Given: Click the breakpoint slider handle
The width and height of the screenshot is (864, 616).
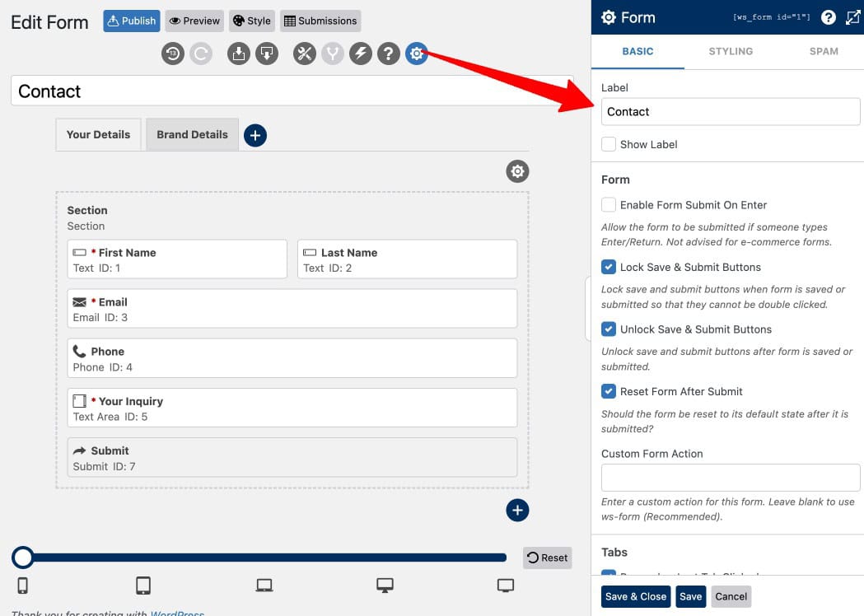Looking at the screenshot, I should point(22,558).
